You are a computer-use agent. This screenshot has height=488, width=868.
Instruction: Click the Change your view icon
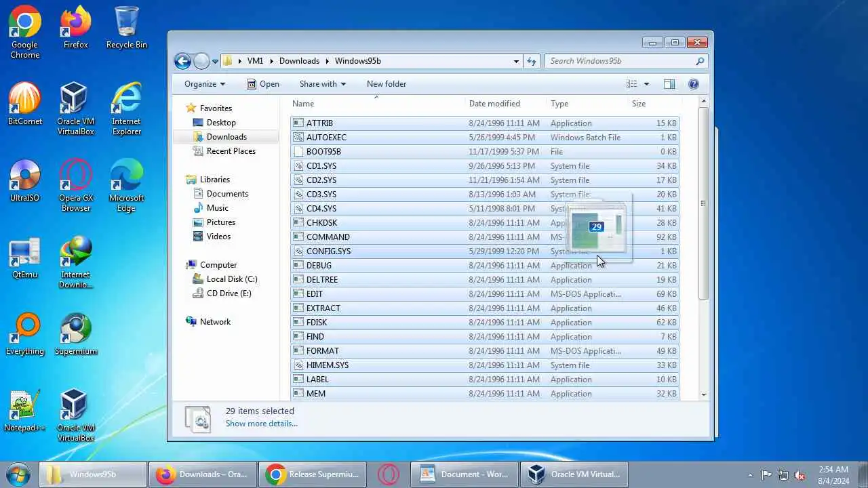coord(632,84)
